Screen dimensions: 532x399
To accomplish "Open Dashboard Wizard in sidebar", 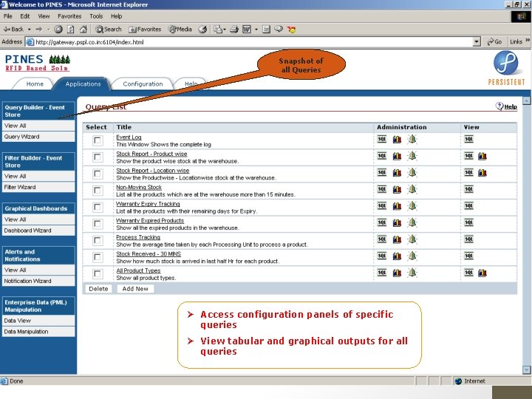I will (x=38, y=231).
